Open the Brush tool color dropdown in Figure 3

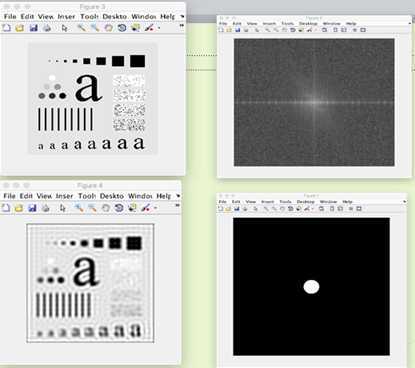(159, 28)
